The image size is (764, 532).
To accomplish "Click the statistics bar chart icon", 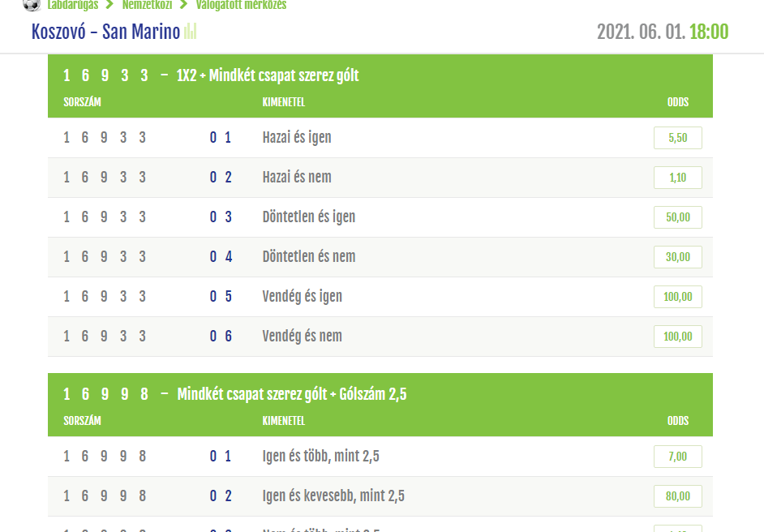I will [191, 32].
